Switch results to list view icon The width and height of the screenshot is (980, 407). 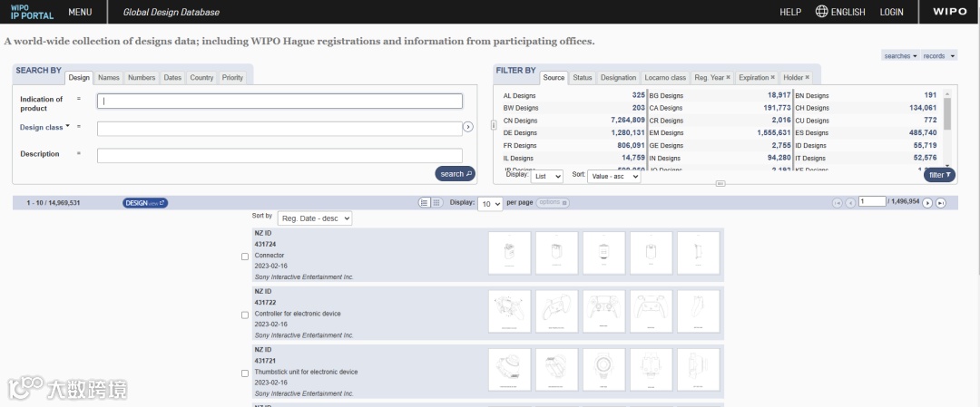coord(425,203)
